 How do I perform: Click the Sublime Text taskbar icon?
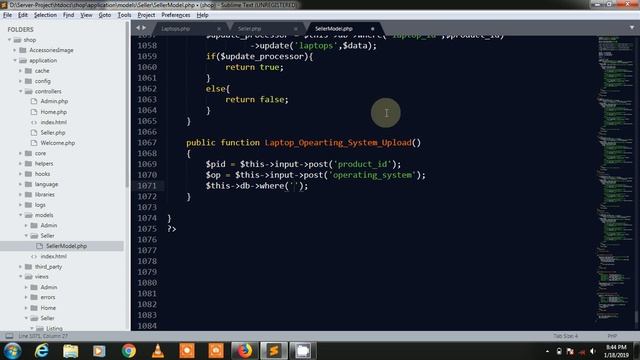coord(274,351)
